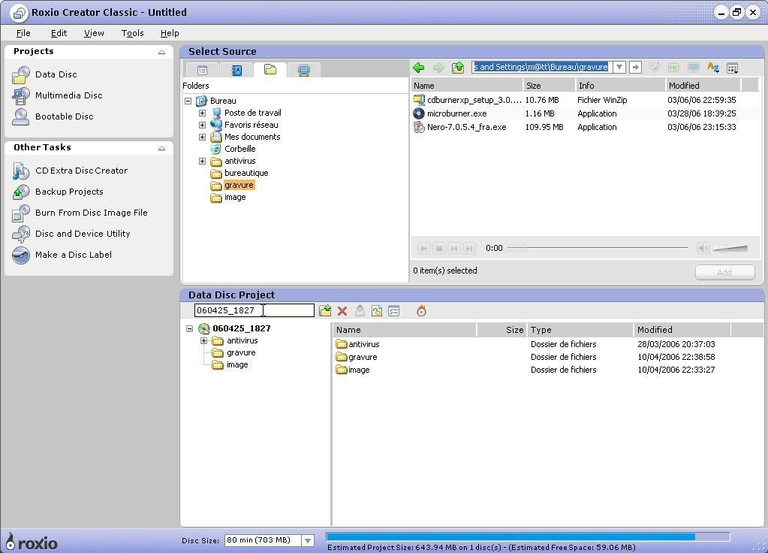Screen dimensions: 768x553
Task: Select bureautique folder in source tree
Action: 246,173
